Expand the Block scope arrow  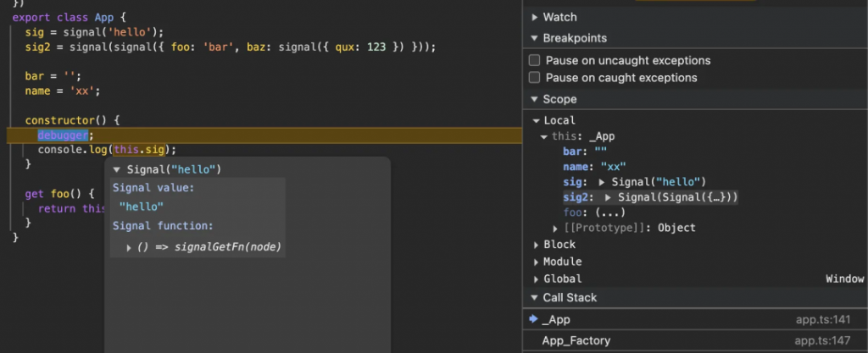[x=536, y=245]
